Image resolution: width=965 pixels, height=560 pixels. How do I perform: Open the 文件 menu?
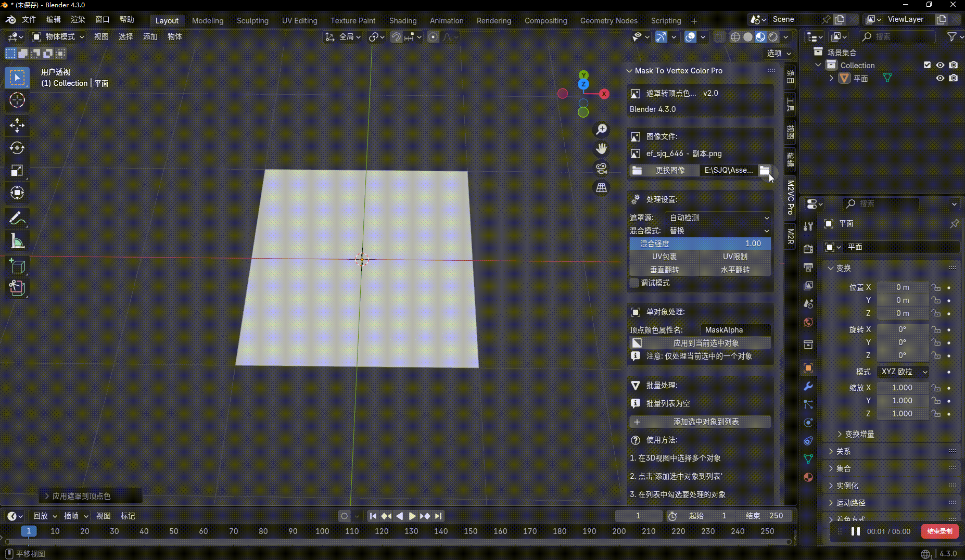[x=29, y=19]
